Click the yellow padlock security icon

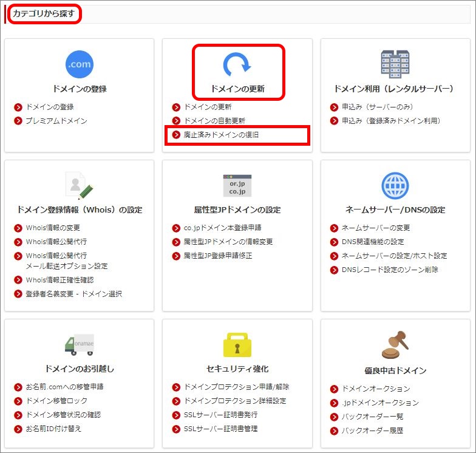coord(237,345)
